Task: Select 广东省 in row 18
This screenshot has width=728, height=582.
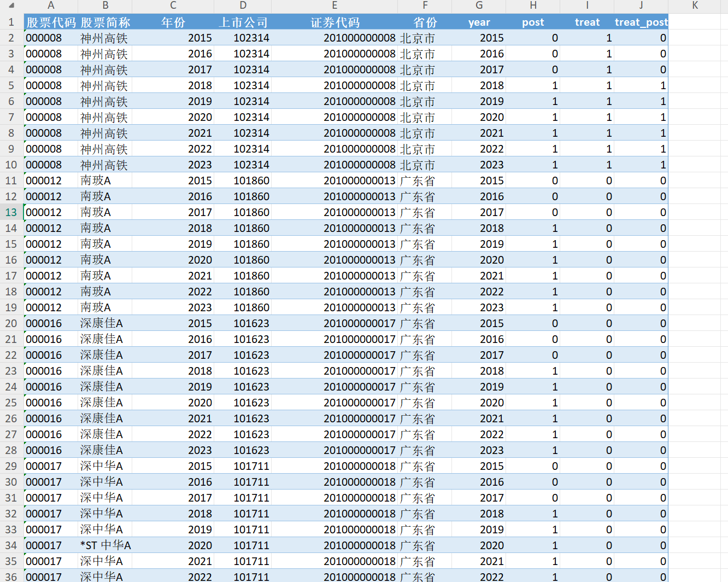Action: coord(425,292)
